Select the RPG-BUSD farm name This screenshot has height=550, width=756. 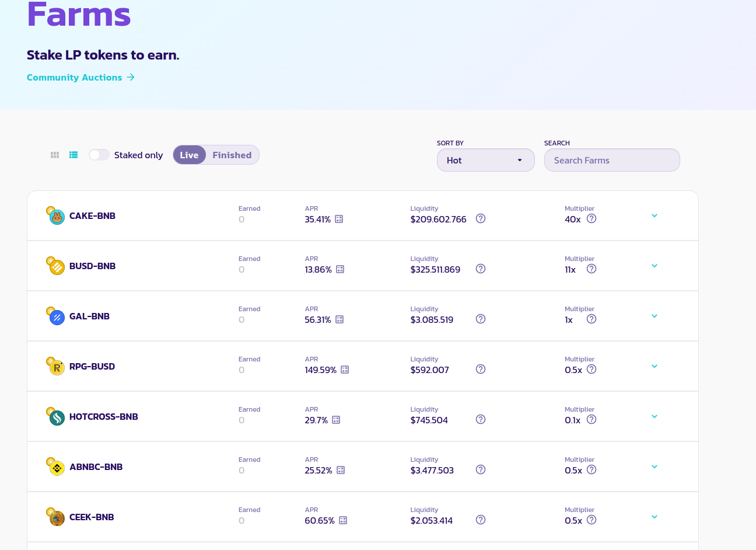(x=92, y=367)
